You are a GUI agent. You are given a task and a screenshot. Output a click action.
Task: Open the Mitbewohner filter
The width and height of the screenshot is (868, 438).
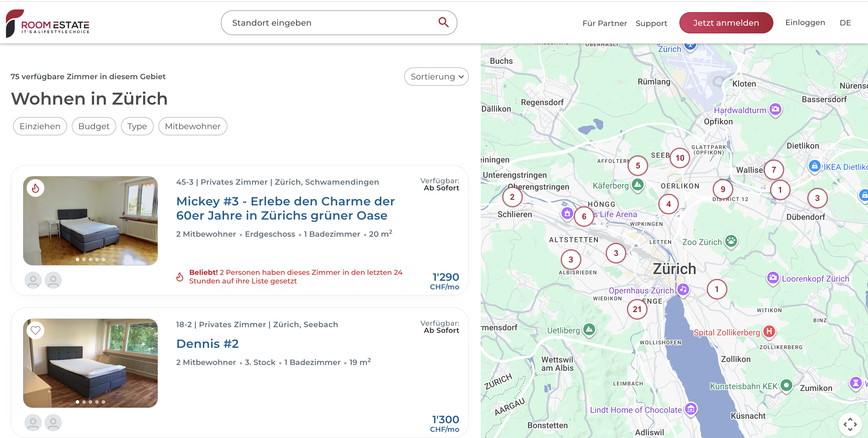pyautogui.click(x=192, y=126)
